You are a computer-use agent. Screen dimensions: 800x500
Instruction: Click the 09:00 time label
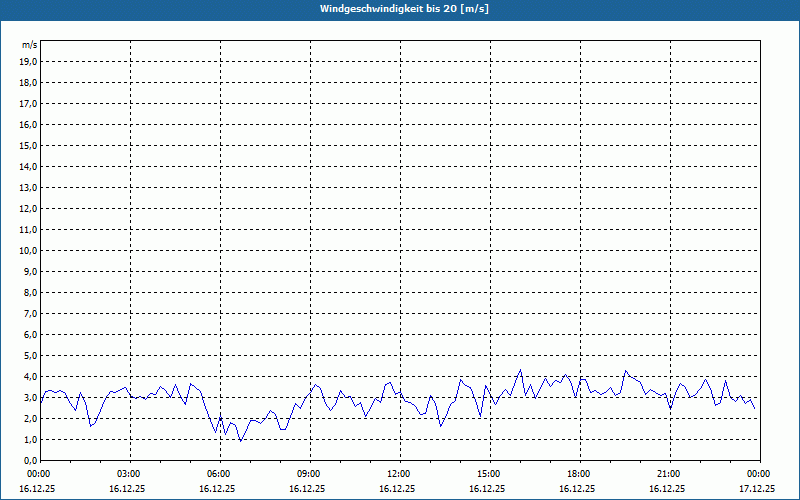click(309, 473)
